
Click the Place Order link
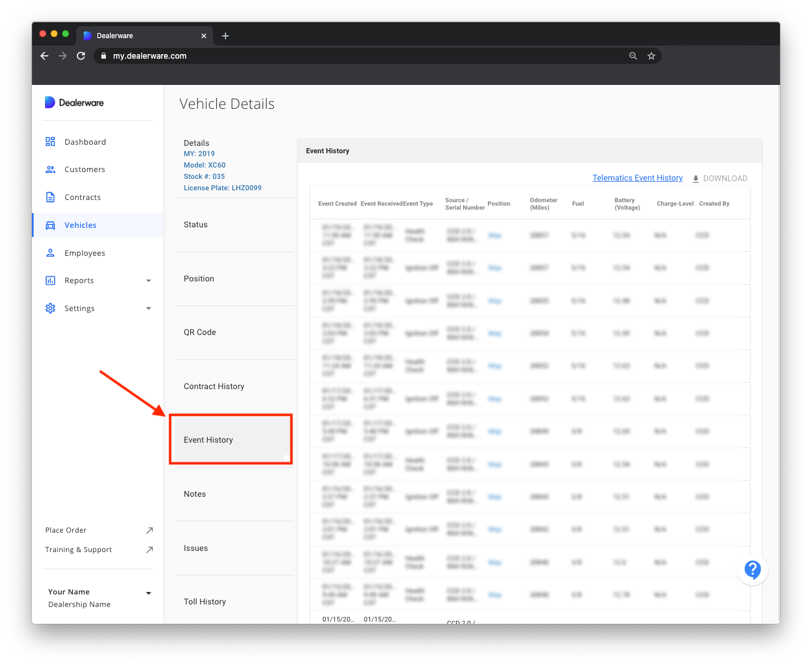[66, 530]
